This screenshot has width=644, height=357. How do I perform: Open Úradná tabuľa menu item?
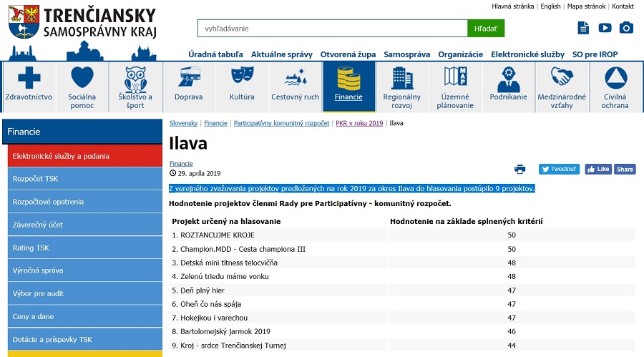tap(215, 54)
